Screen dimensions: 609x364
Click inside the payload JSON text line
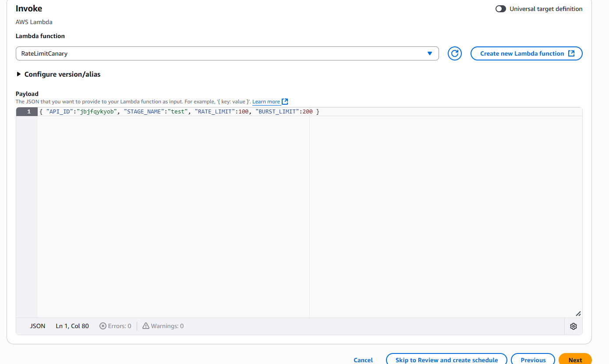(x=179, y=112)
